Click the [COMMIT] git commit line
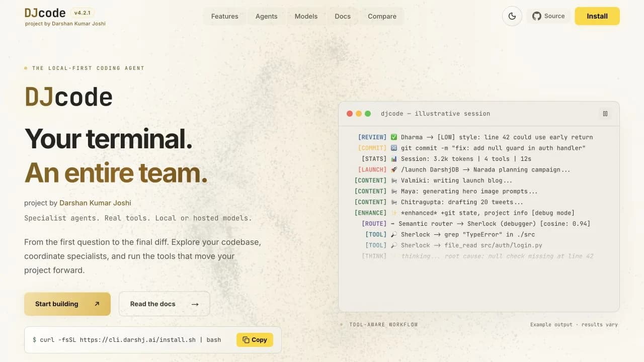The height and width of the screenshot is (362, 644). point(471,148)
